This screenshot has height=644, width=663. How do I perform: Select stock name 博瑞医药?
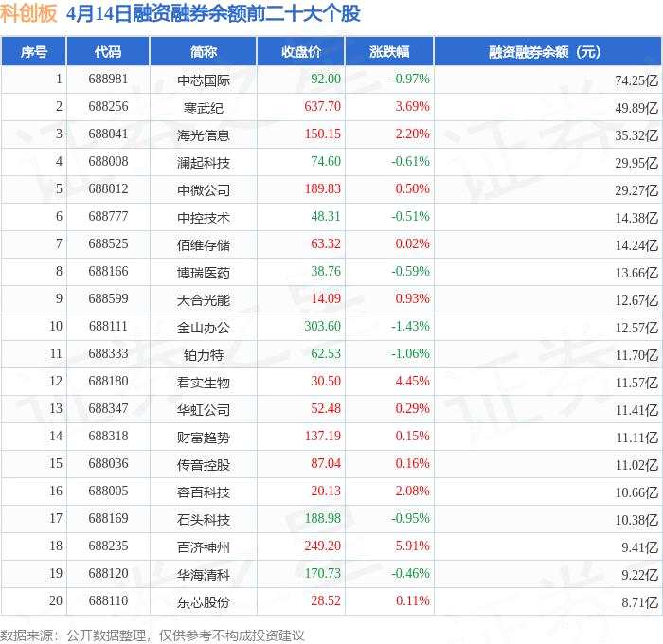pos(204,273)
